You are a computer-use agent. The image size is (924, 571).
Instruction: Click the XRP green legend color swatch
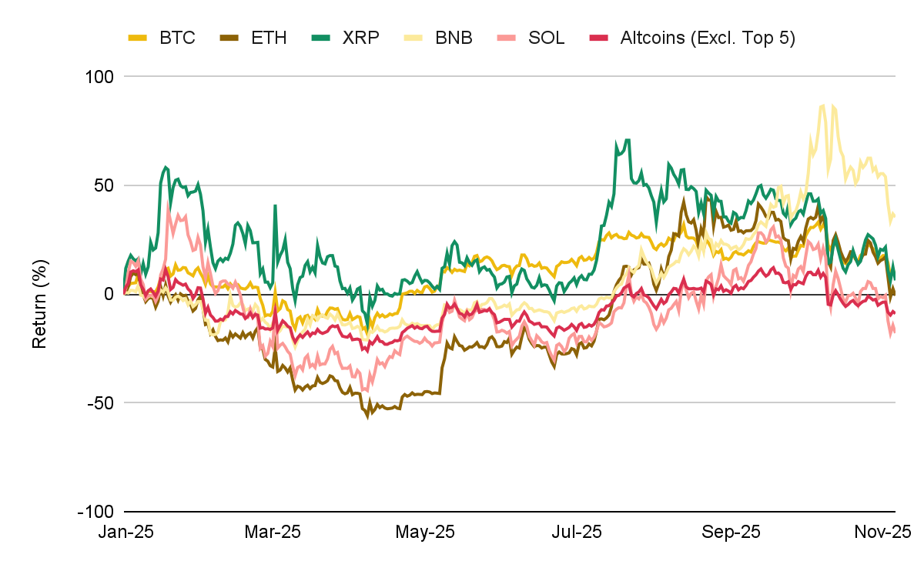pos(322,38)
